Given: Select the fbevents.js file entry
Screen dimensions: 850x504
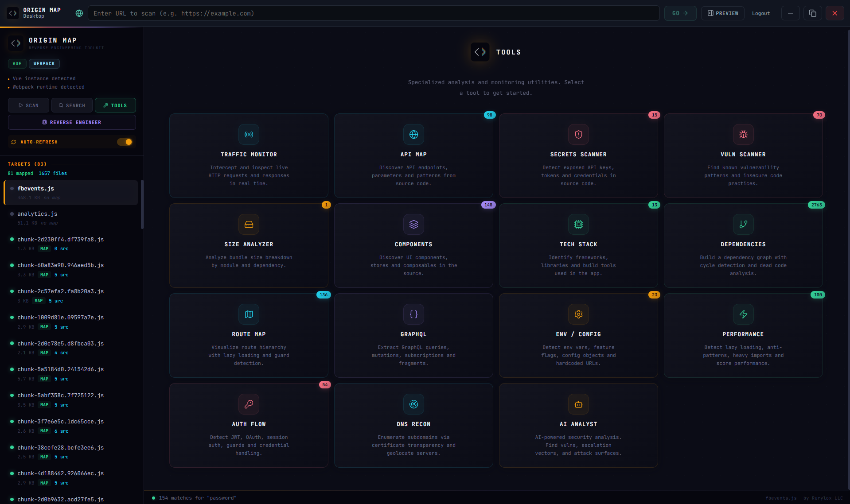Looking at the screenshot, I should [x=71, y=192].
